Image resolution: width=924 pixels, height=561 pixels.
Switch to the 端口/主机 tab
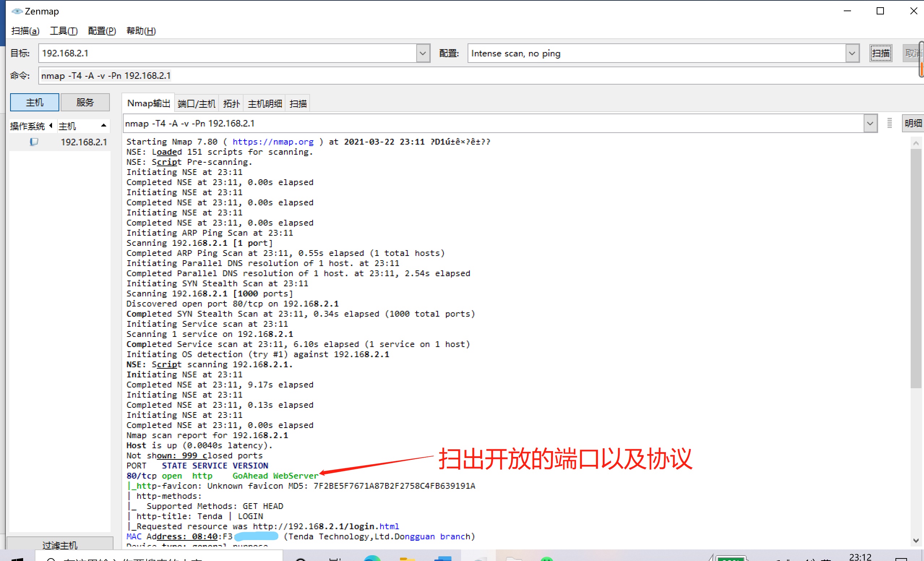(x=197, y=103)
